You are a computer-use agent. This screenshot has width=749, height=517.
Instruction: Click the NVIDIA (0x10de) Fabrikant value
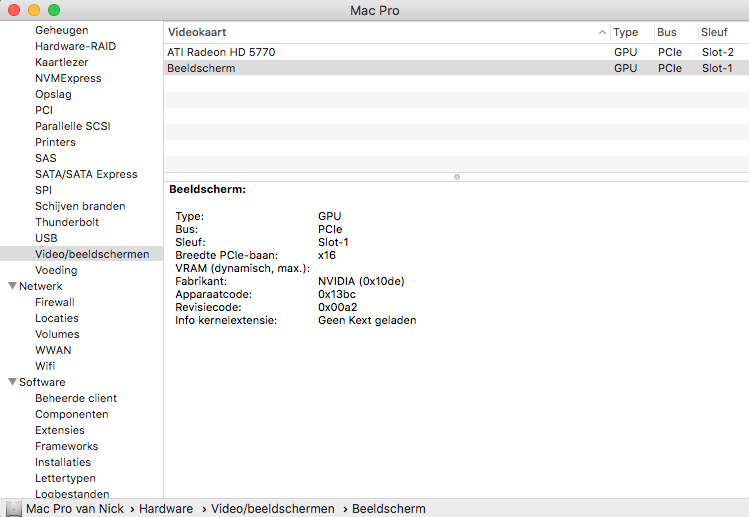[x=361, y=281]
